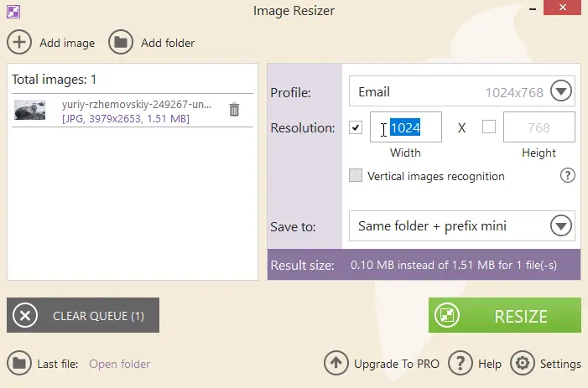
Task: Click the RESIZE button label
Action: (521, 317)
